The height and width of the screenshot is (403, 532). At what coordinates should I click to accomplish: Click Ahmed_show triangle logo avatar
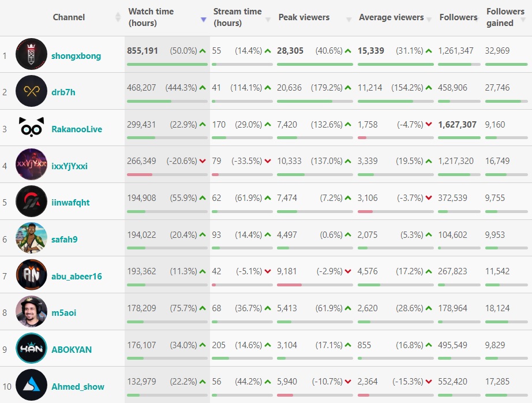pos(31,385)
